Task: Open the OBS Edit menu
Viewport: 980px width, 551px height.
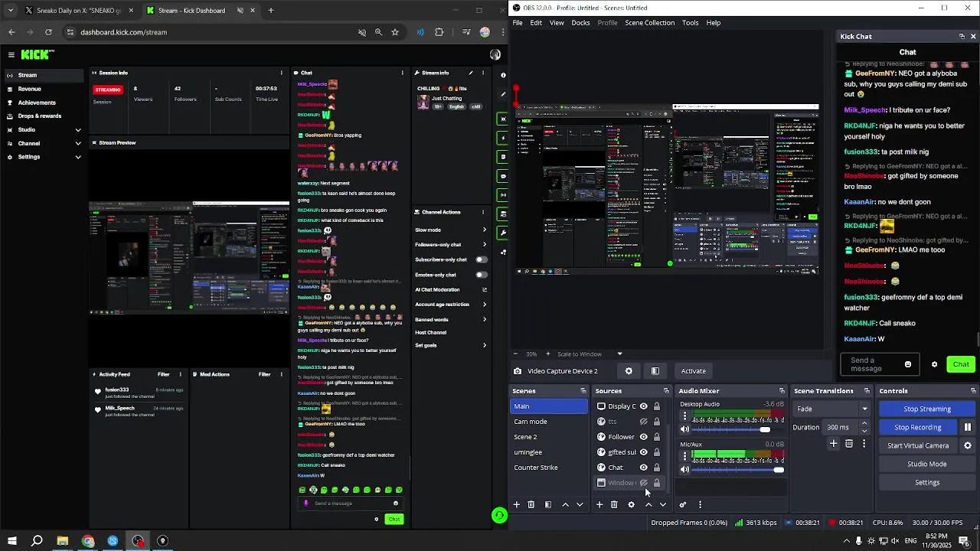Action: click(536, 23)
